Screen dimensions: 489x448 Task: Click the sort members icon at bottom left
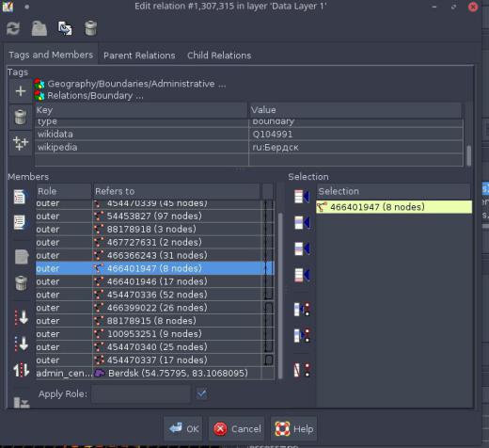(x=22, y=402)
